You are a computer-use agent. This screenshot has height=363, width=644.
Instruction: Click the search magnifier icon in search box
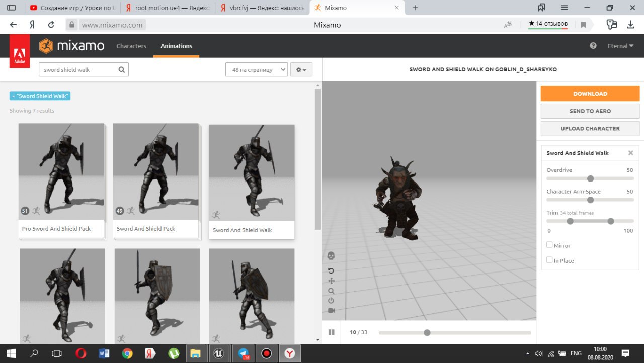point(121,70)
